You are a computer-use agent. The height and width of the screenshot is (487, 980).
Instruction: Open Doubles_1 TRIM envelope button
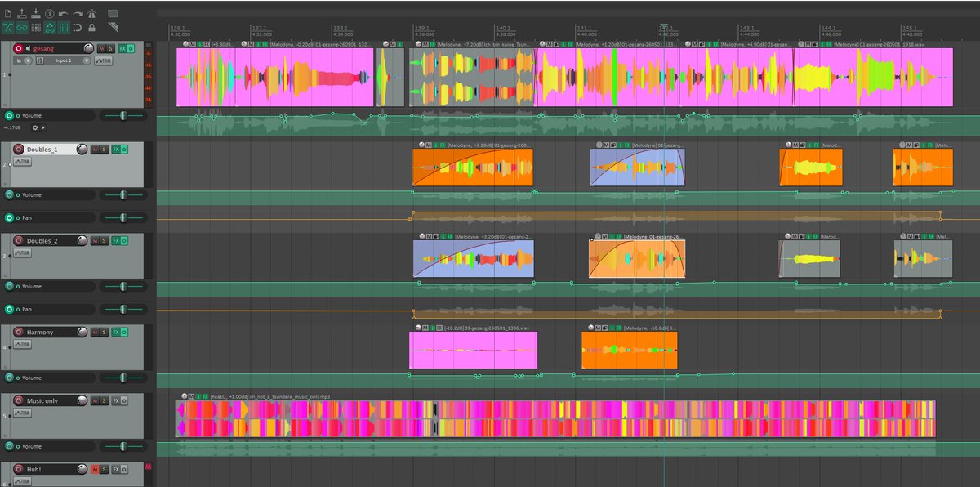click(x=22, y=161)
